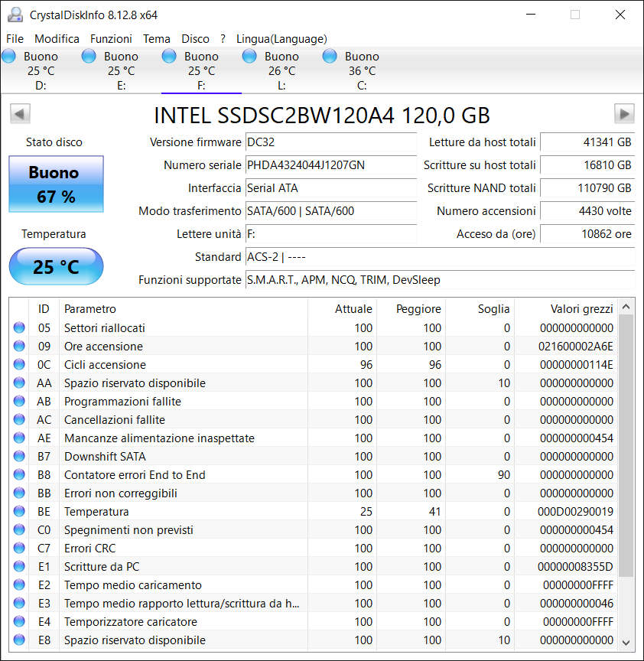
Task: Click status orb for Settori riallocati row
Action: pos(19,327)
